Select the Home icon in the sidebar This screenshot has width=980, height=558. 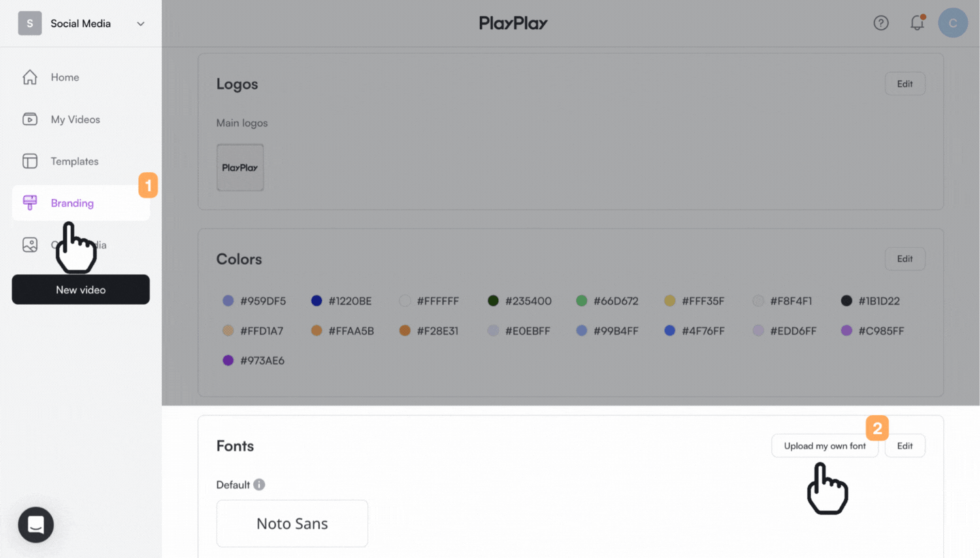click(x=30, y=77)
